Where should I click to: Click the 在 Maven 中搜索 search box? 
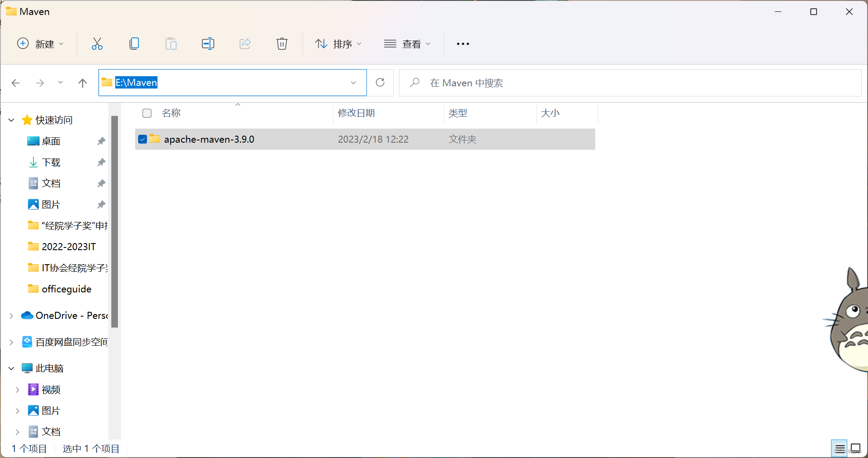[x=630, y=83]
